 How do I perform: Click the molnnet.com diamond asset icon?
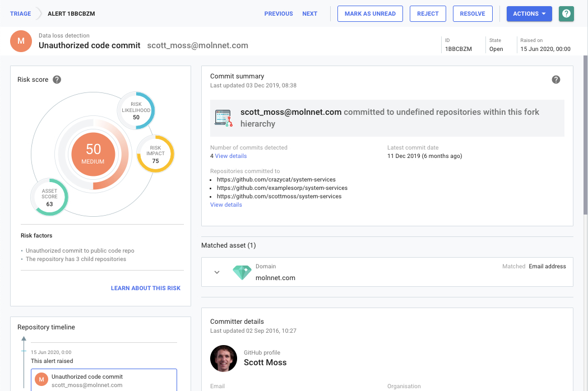[242, 273]
